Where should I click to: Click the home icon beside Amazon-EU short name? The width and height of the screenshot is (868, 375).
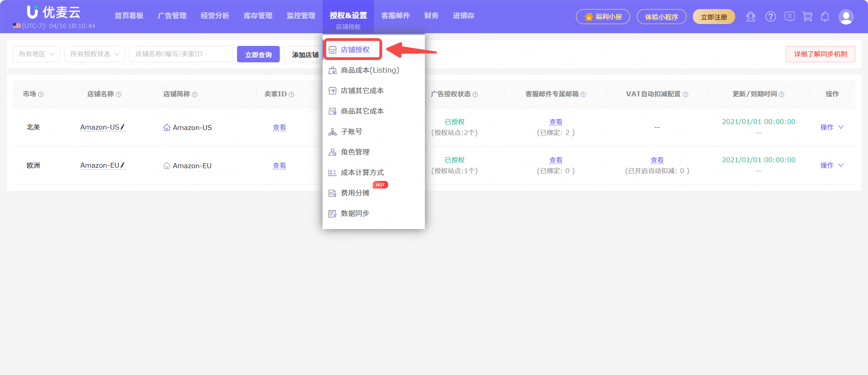tap(167, 166)
